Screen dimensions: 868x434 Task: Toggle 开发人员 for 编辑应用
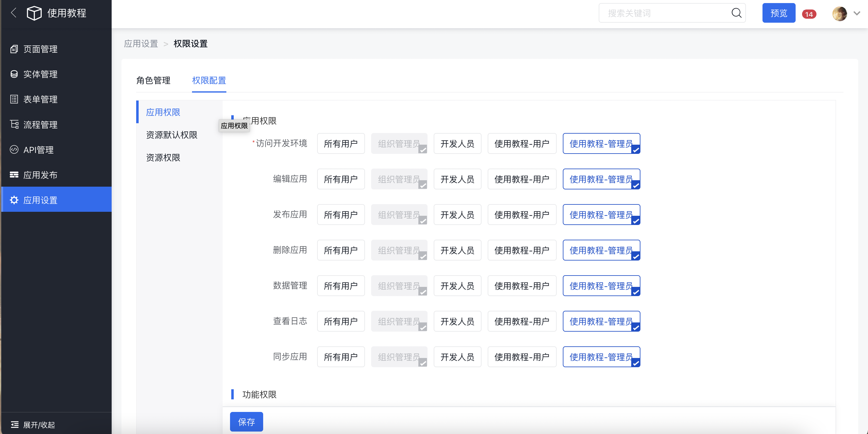pos(457,179)
